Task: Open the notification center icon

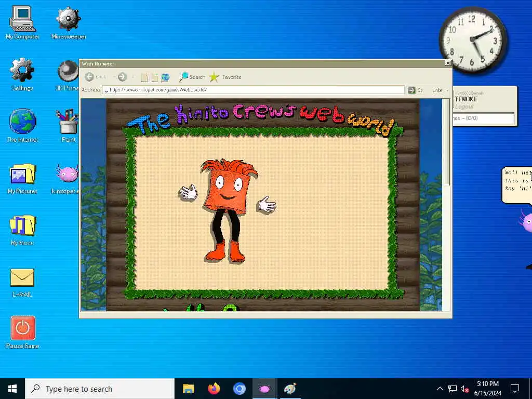Action: tap(515, 389)
